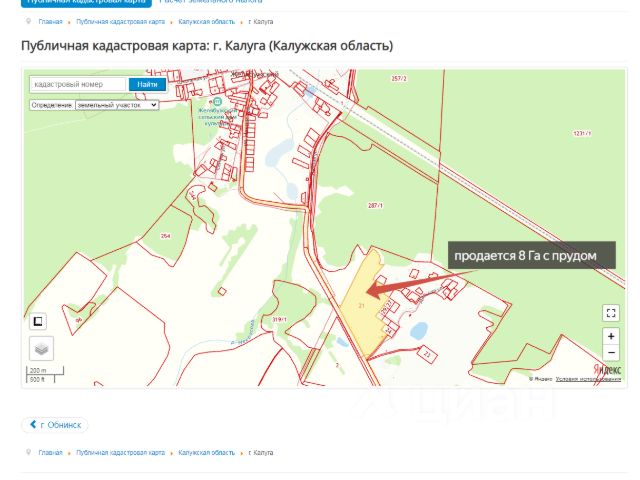The image size is (640, 480).
Task: Click the small parcel labeled 23
Action: coord(427,354)
